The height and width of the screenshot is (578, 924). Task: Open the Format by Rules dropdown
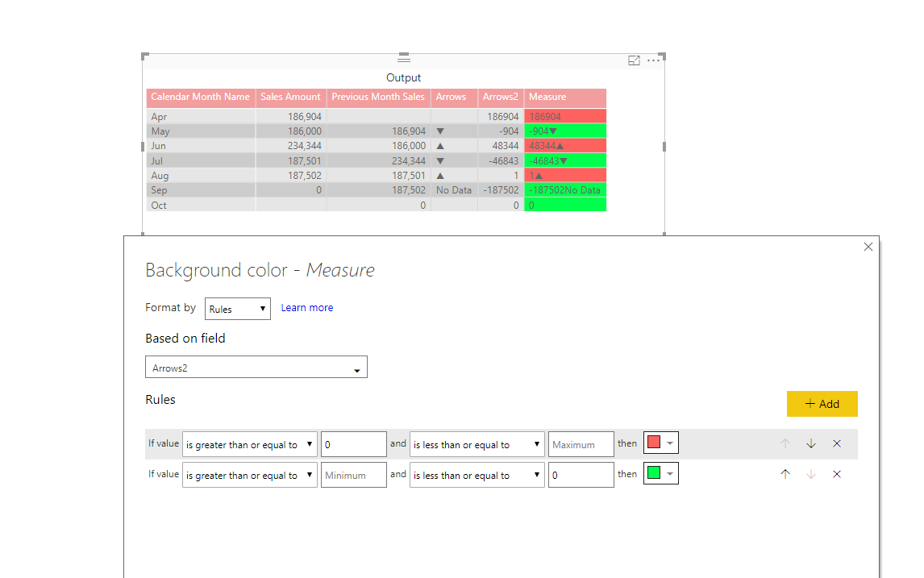click(238, 309)
